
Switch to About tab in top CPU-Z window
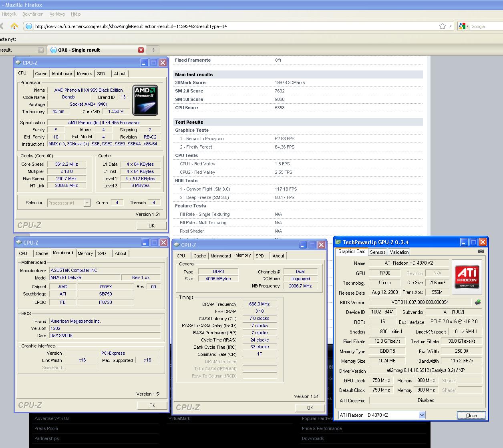[120, 74]
